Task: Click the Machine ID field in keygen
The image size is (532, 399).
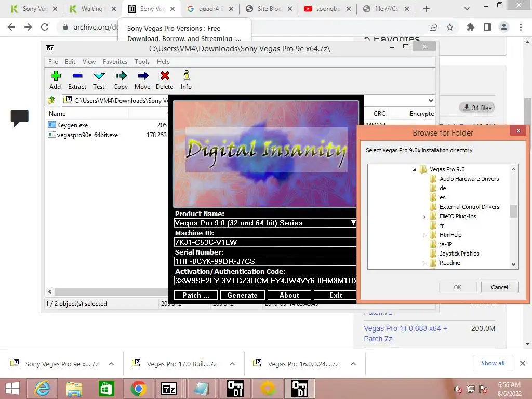Action: pyautogui.click(x=265, y=242)
